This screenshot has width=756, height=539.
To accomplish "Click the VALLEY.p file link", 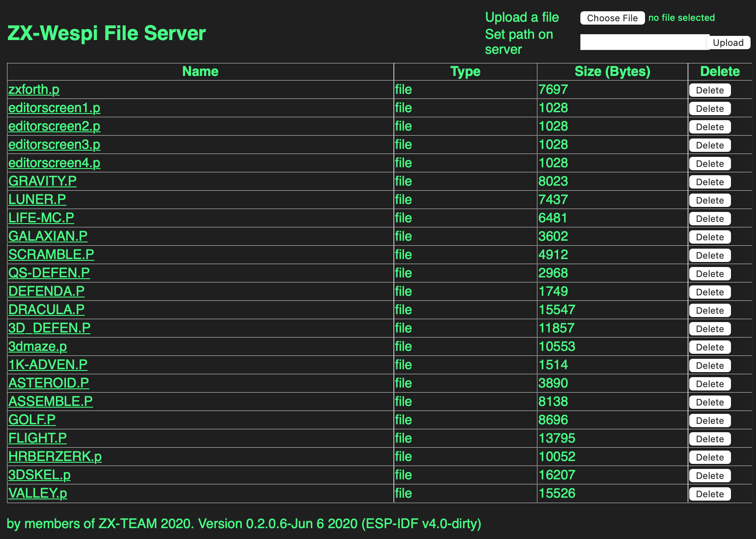I will pyautogui.click(x=38, y=494).
